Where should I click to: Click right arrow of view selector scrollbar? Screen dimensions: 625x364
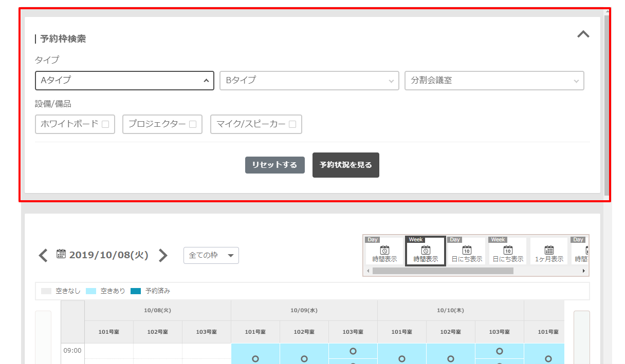[584, 271]
